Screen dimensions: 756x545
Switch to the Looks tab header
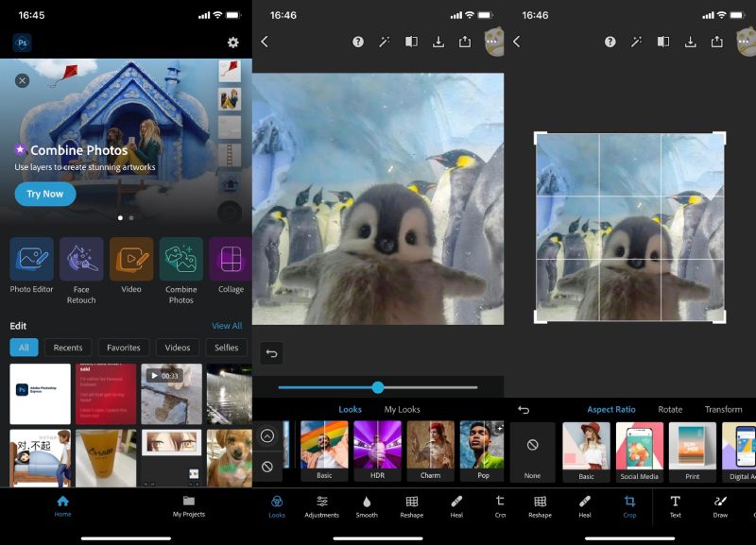[350, 409]
